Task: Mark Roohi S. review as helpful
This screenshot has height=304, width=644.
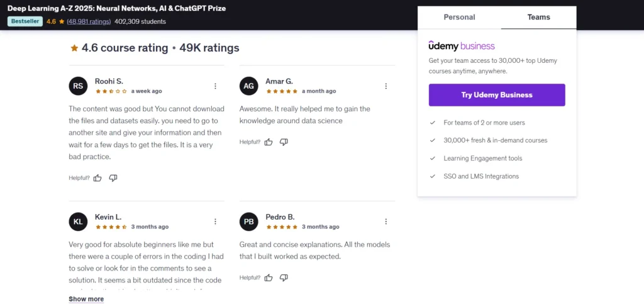Action: [x=97, y=178]
